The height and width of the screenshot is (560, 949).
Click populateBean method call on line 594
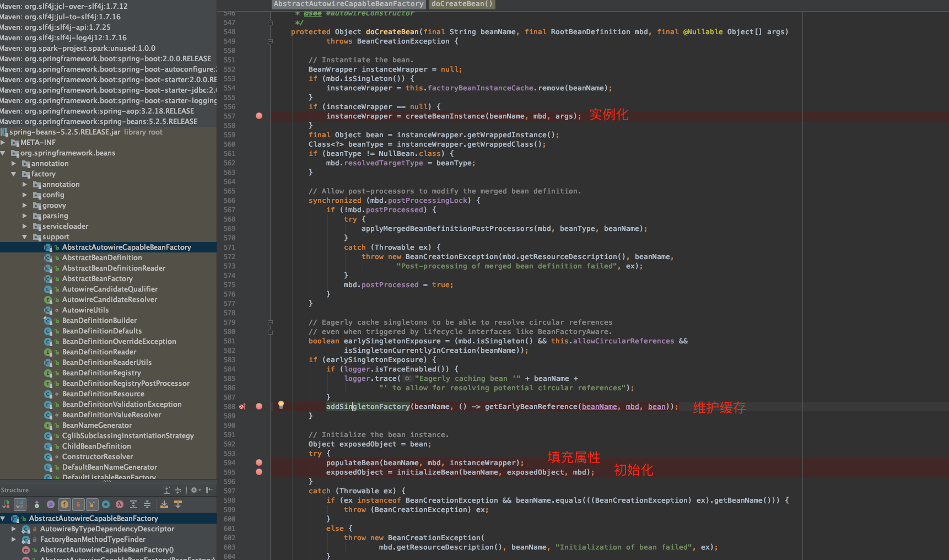pos(352,463)
